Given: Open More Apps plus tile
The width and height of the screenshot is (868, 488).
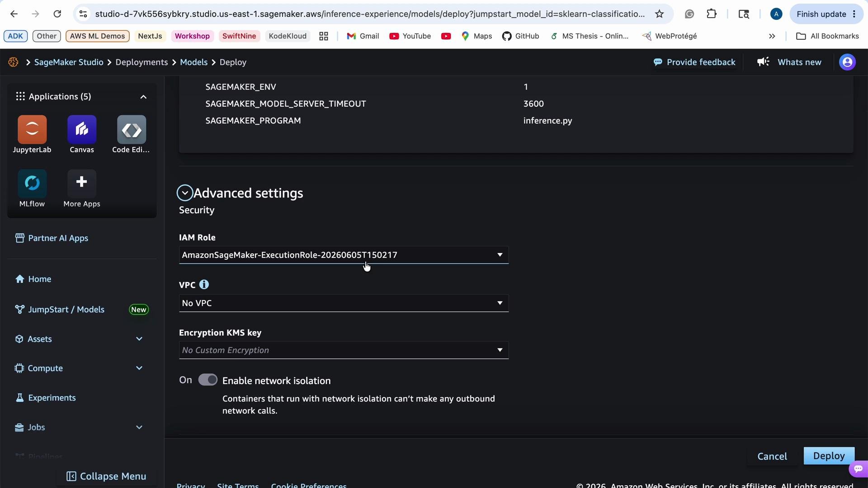Looking at the screenshot, I should [82, 188].
